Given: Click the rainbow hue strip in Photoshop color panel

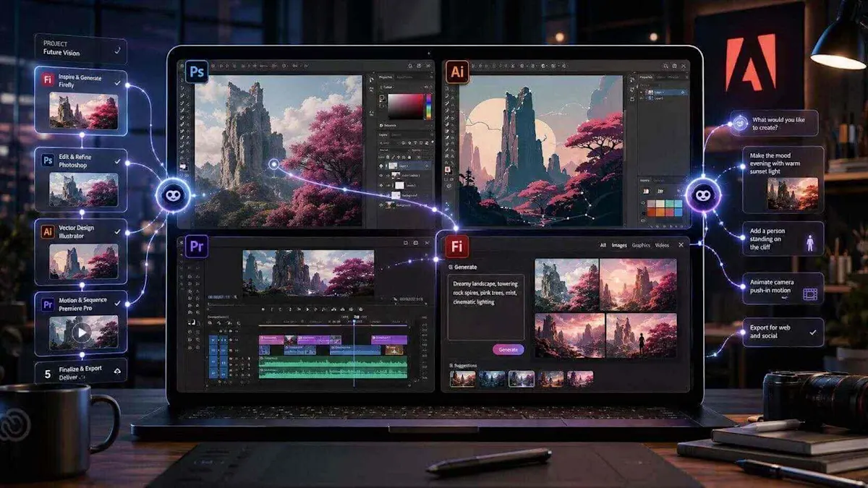Looking at the screenshot, I should (428, 106).
